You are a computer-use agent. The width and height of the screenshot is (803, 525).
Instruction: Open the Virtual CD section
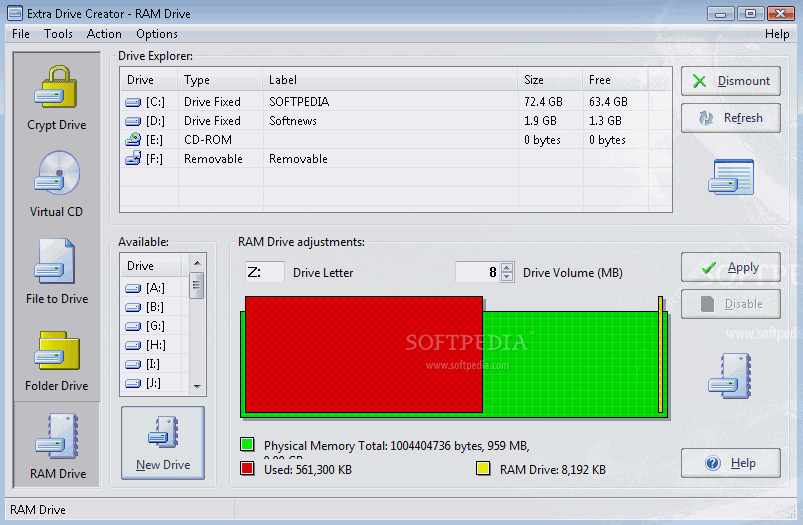56,185
